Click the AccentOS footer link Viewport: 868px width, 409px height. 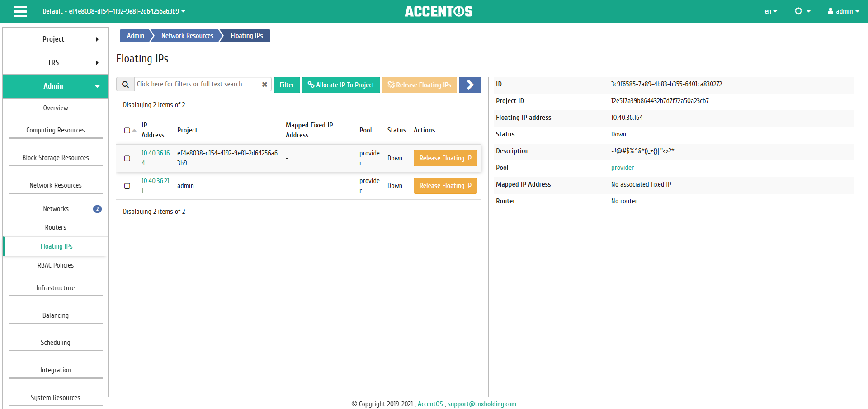(x=430, y=404)
